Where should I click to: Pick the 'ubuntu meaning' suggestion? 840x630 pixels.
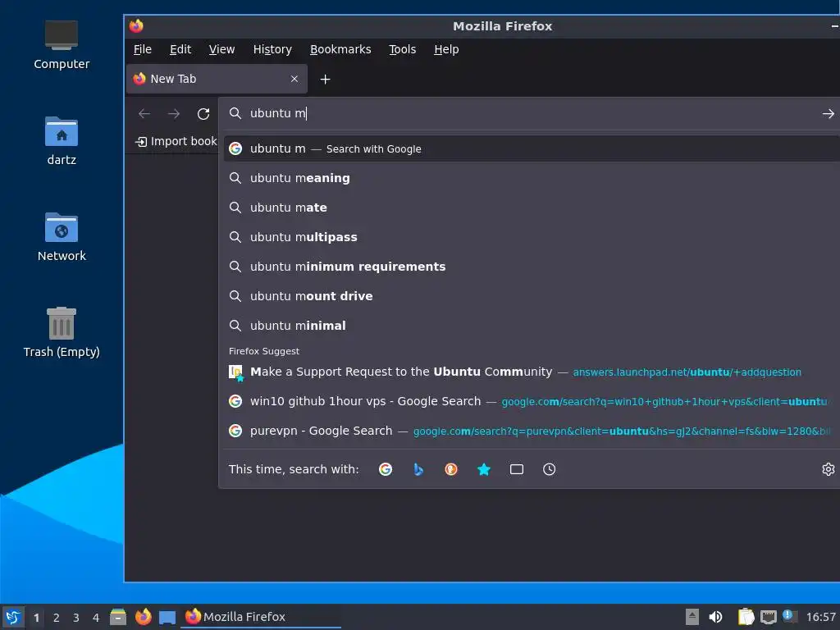click(532, 178)
